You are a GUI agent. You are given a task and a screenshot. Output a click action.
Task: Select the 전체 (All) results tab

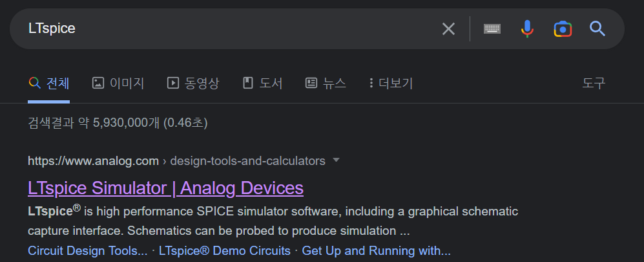pyautogui.click(x=49, y=83)
